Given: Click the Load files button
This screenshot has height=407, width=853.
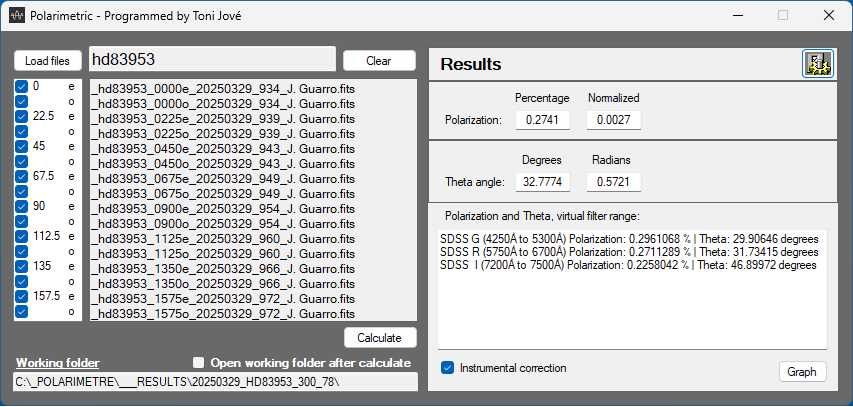Looking at the screenshot, I should coord(47,61).
